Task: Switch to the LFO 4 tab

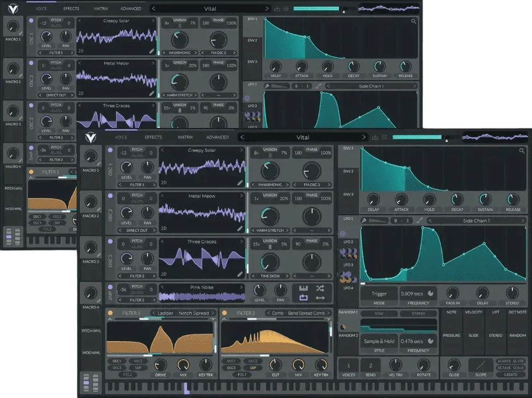Action: coord(348,288)
